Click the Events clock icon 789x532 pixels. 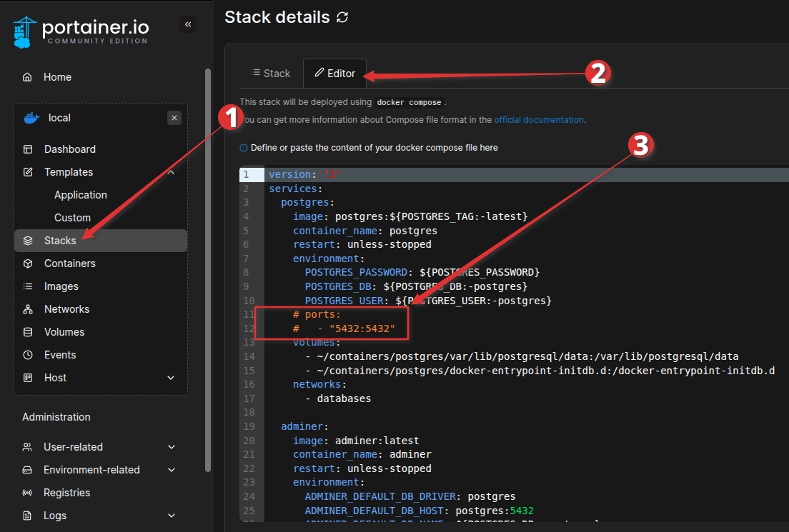tap(28, 355)
